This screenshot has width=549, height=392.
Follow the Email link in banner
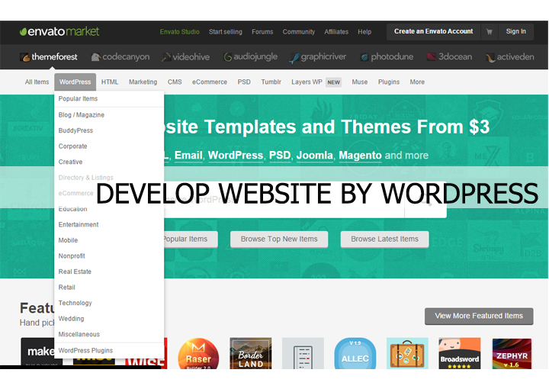tap(188, 155)
